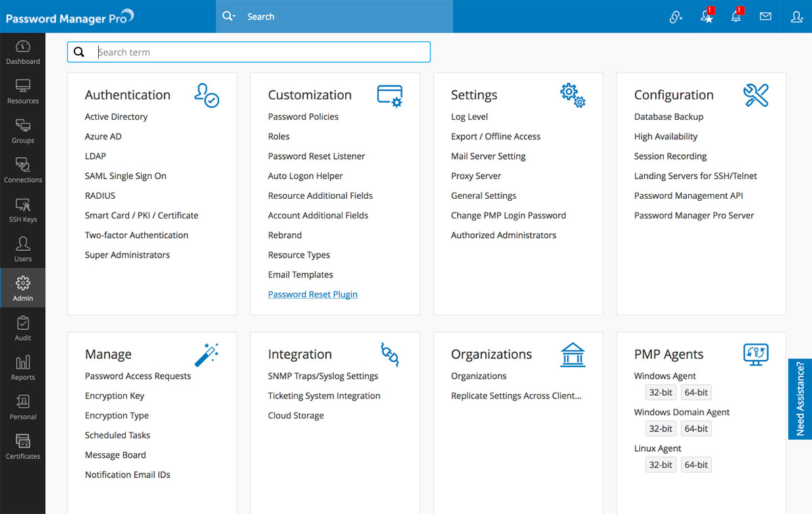
Task: Click the user profile icon
Action: pyautogui.click(x=796, y=16)
